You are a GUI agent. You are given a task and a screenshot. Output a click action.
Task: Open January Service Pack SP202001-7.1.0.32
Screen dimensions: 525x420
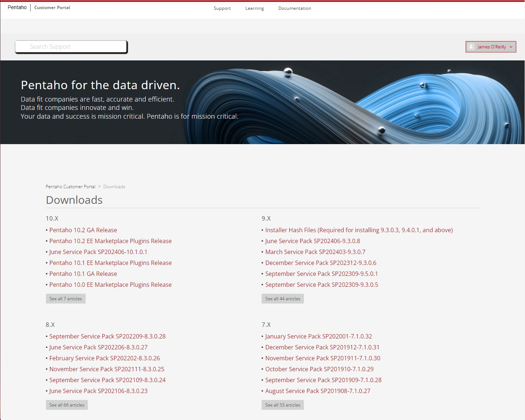[x=318, y=336]
